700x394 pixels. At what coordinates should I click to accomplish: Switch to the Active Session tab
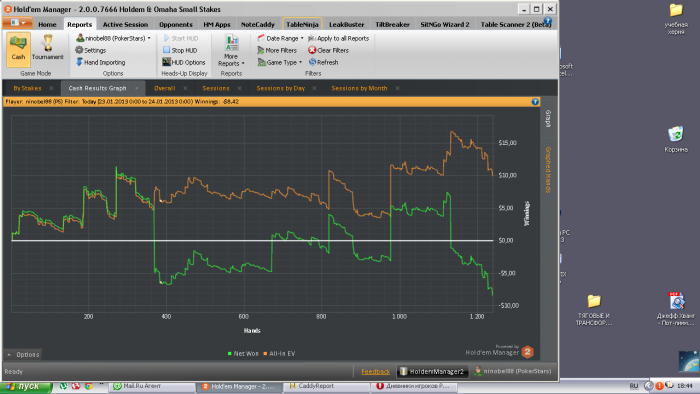[125, 25]
